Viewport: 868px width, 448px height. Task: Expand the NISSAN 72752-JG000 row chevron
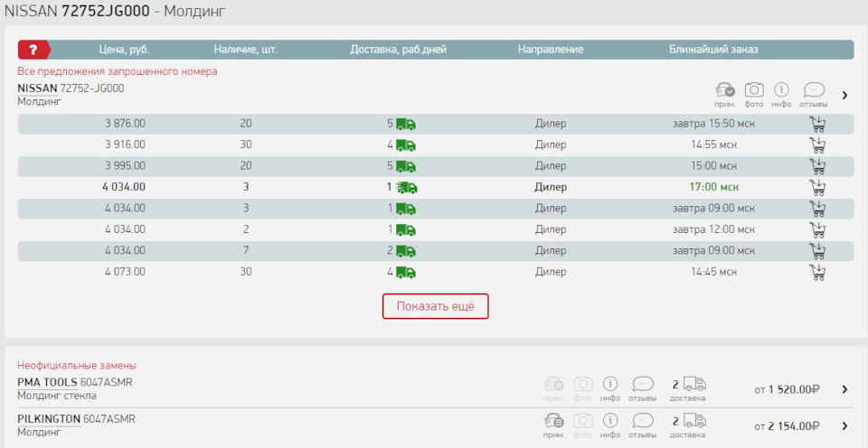point(844,95)
